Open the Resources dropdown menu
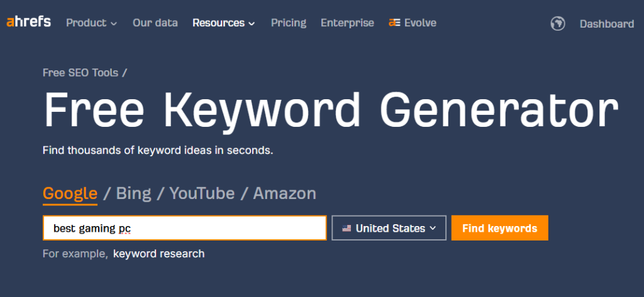 223,23
